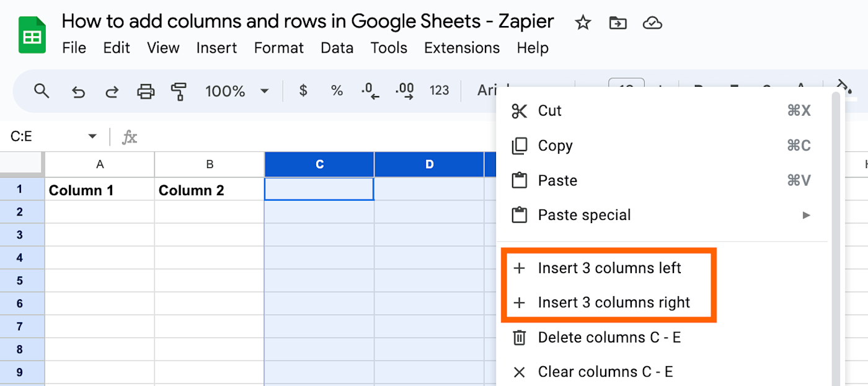Click the search menus magnifier icon
This screenshot has width=868, height=386.
42,92
